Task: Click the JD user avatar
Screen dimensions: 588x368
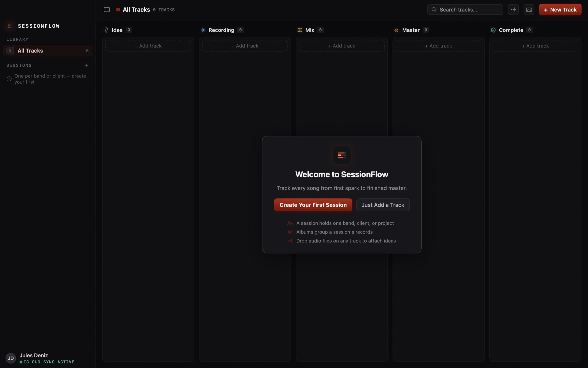Action: (x=11, y=358)
